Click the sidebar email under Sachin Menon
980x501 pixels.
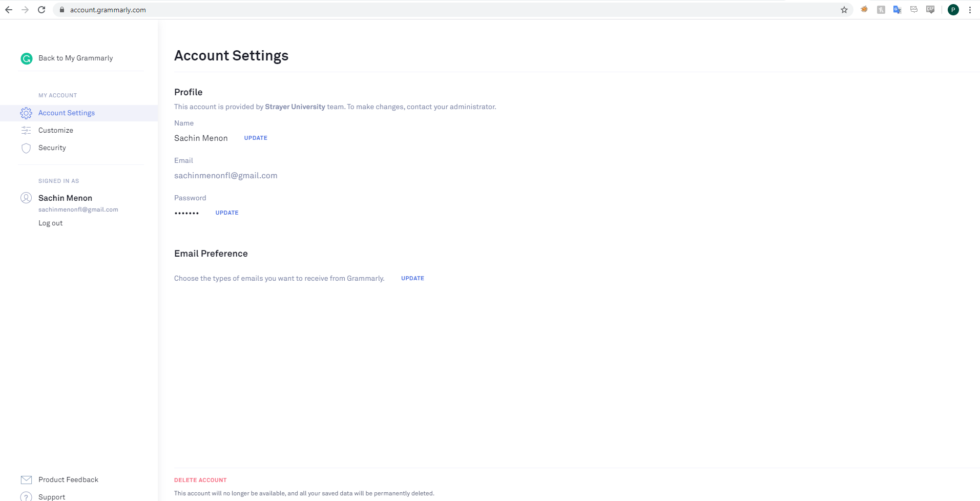(x=78, y=210)
